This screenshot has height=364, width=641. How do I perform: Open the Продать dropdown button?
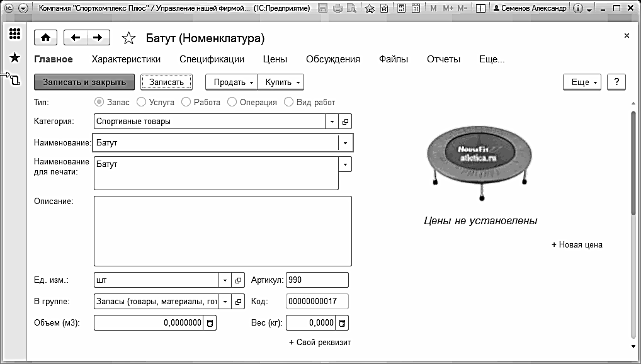231,82
